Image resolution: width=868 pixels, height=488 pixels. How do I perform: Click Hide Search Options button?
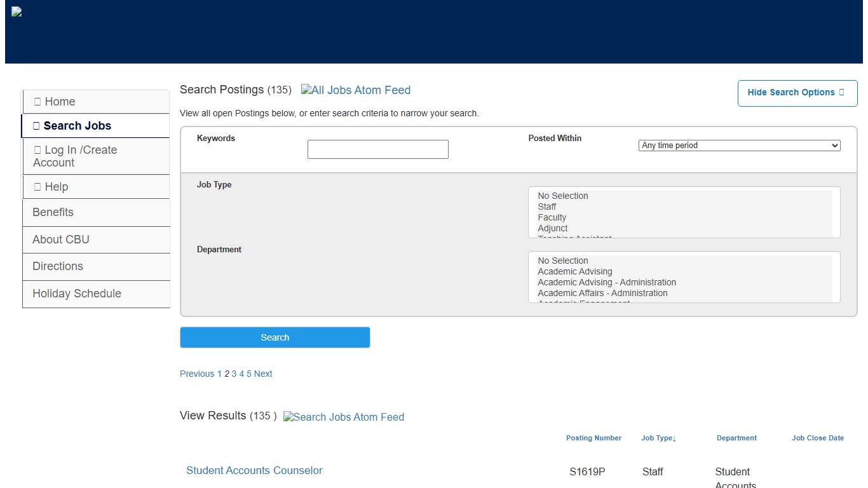pyautogui.click(x=797, y=93)
